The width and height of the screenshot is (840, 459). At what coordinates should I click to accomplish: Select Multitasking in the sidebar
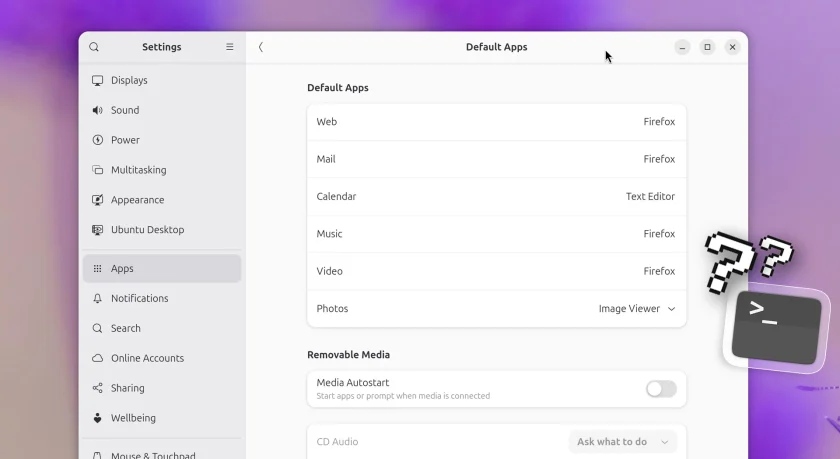[x=162, y=170]
